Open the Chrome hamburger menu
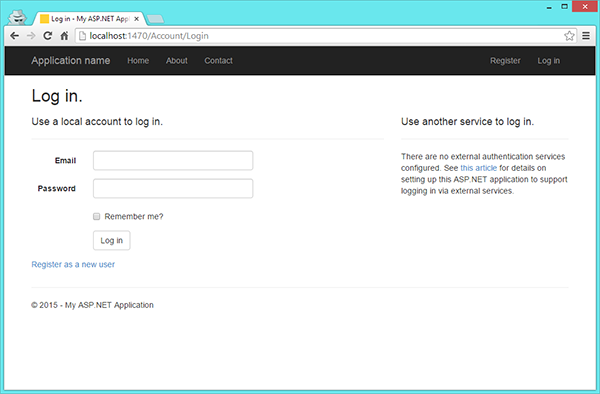 click(586, 36)
